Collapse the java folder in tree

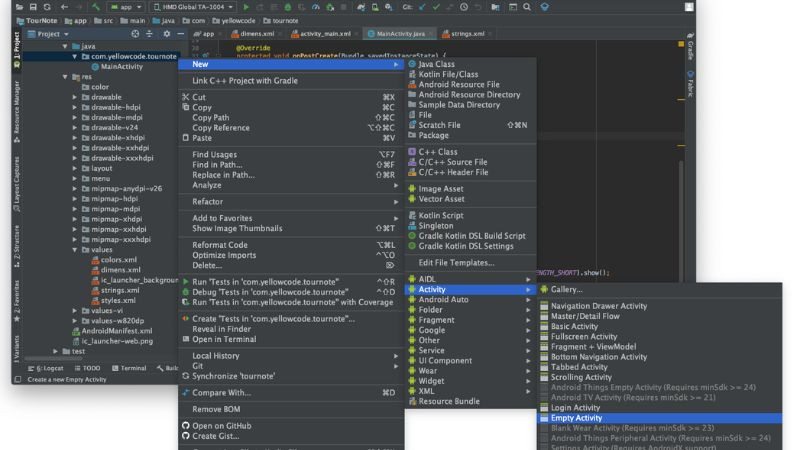[65, 46]
